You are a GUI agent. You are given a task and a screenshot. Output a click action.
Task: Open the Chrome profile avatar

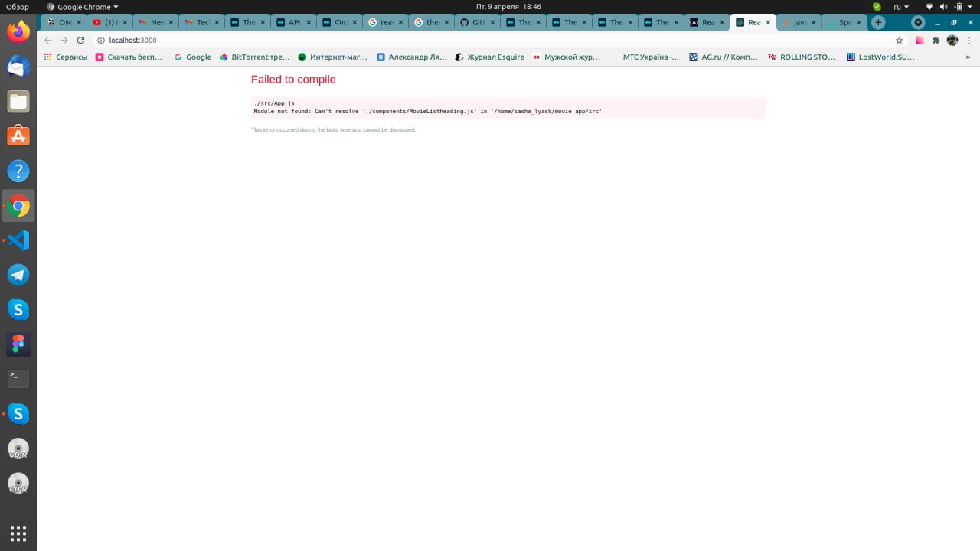(x=952, y=41)
